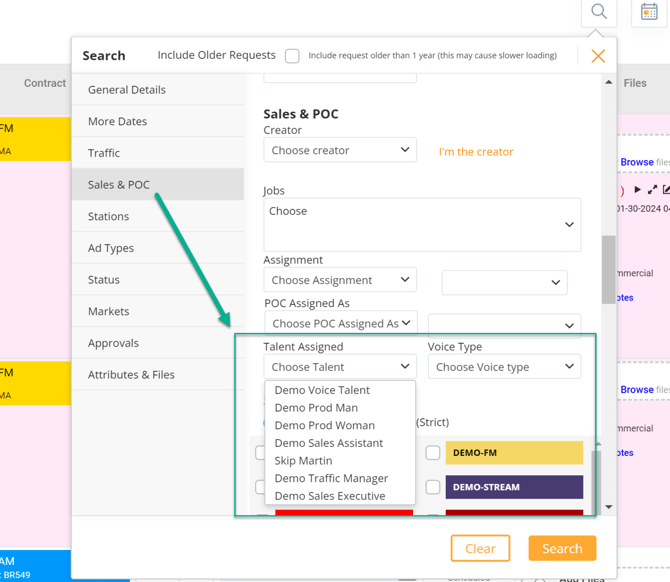
Task: Click the DEMO-STREAM purple station swatch
Action: pyautogui.click(x=514, y=487)
